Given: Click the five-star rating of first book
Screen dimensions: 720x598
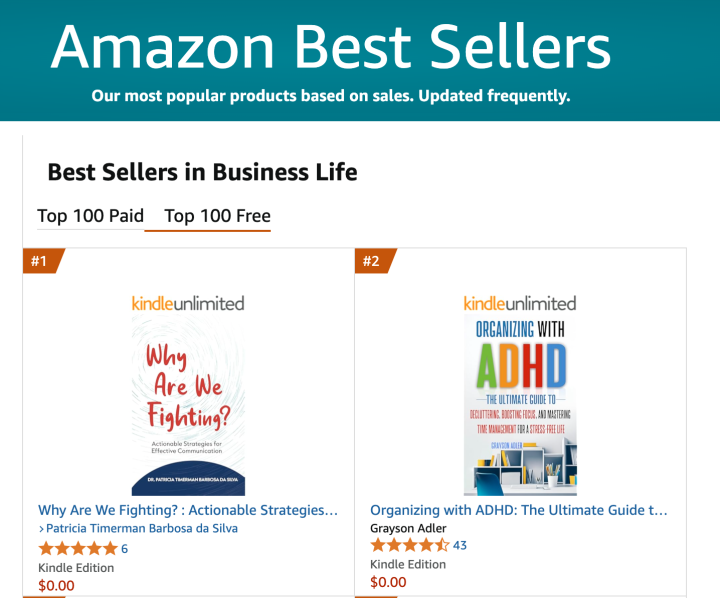Looking at the screenshot, I should point(77,548).
